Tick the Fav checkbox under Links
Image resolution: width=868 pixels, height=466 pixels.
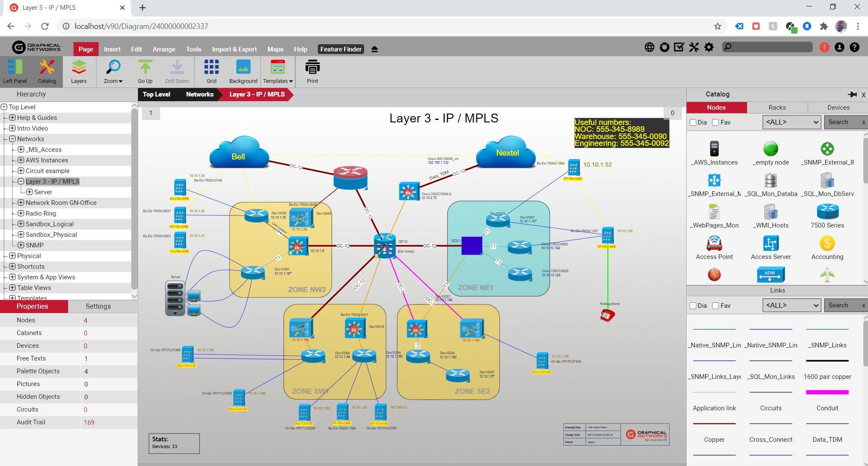pyautogui.click(x=715, y=306)
